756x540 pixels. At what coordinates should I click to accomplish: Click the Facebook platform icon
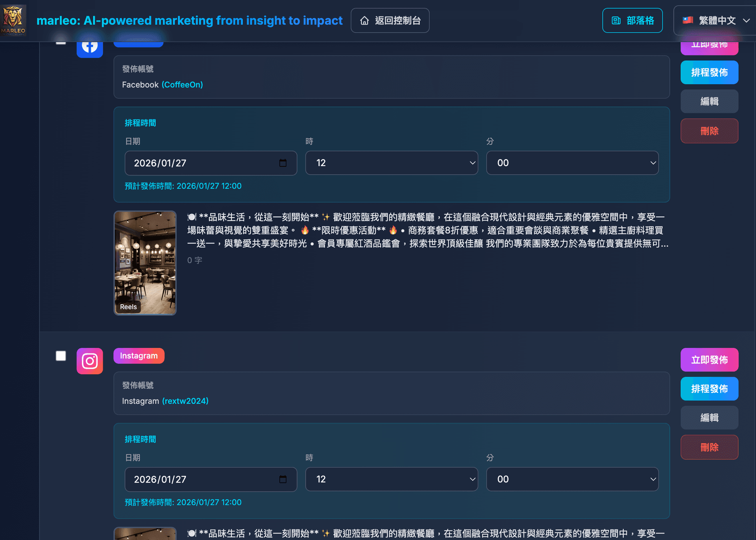click(90, 47)
